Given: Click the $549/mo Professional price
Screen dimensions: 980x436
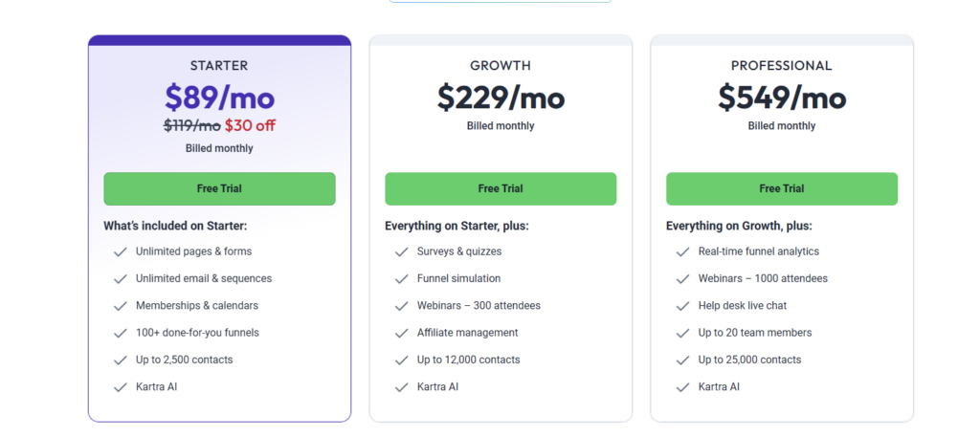Looking at the screenshot, I should [782, 98].
